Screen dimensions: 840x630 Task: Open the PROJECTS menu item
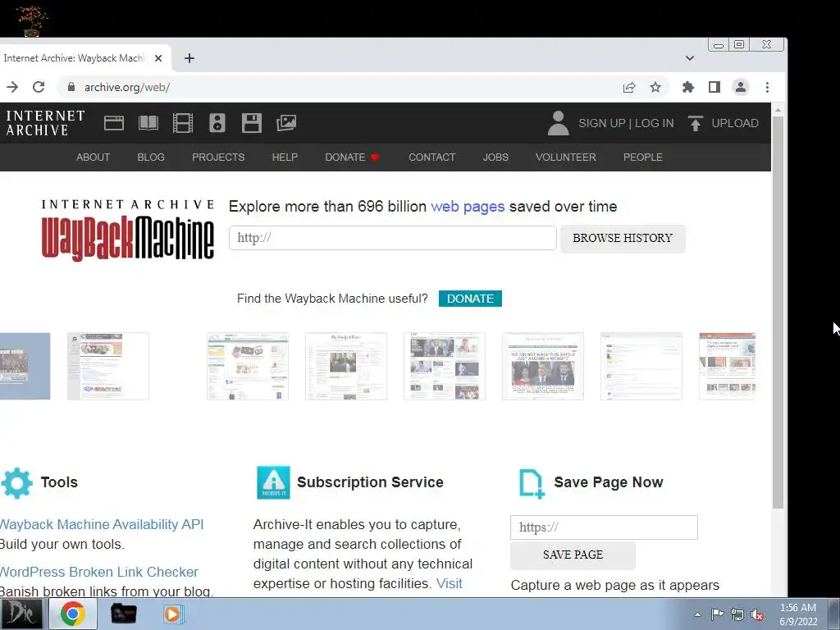218,157
